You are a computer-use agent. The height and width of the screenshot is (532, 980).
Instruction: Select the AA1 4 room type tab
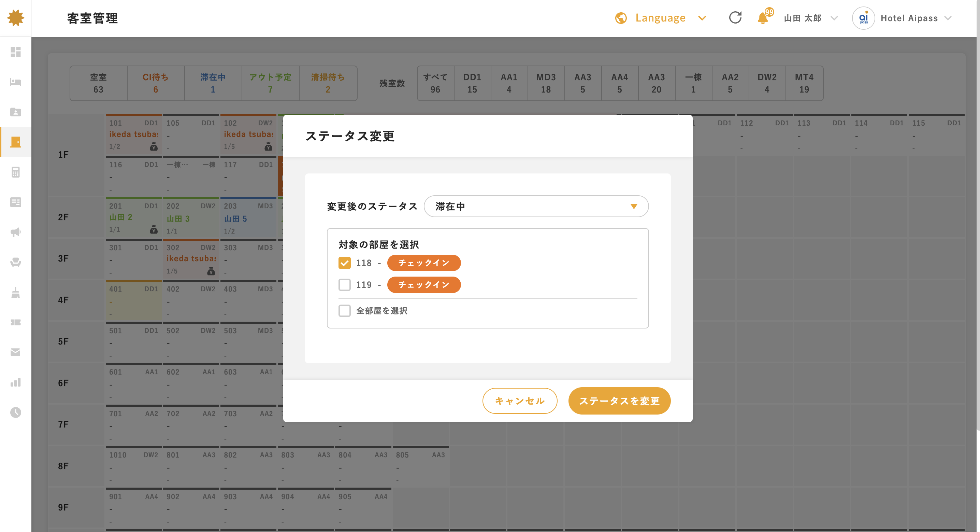click(509, 83)
